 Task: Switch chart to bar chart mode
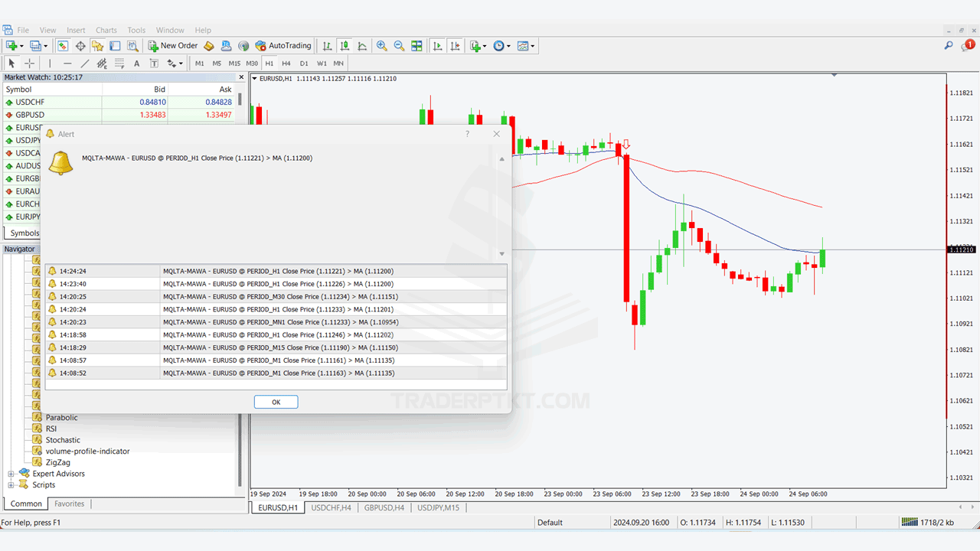(x=327, y=46)
